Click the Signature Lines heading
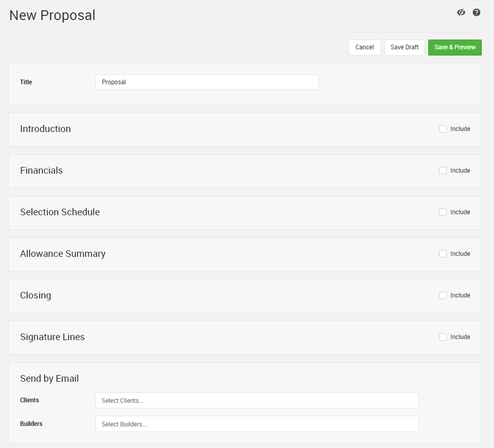 52,337
